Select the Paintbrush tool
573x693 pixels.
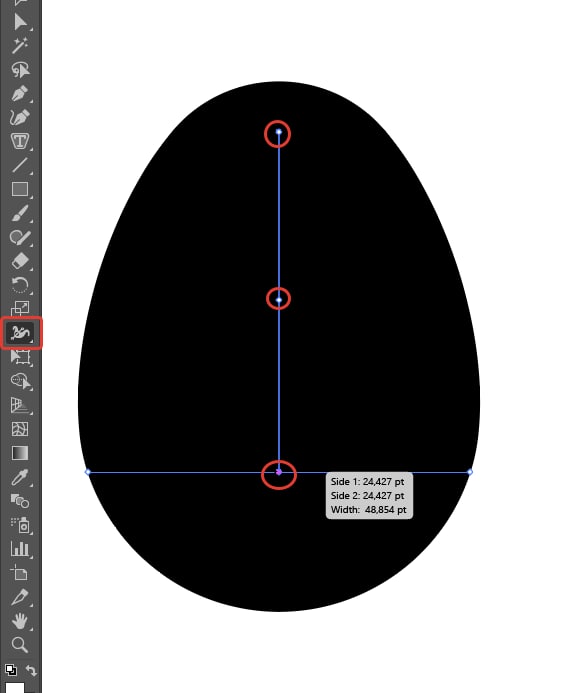pos(20,213)
